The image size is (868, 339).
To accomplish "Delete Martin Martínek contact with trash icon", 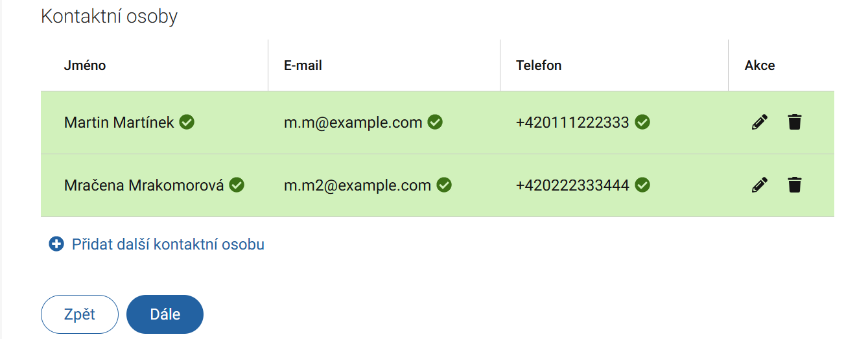I will tap(794, 122).
